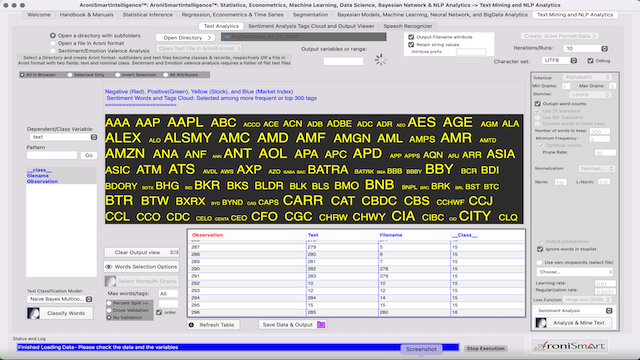
Task: Click the 'Observation' column header
Action: pyautogui.click(x=207, y=235)
